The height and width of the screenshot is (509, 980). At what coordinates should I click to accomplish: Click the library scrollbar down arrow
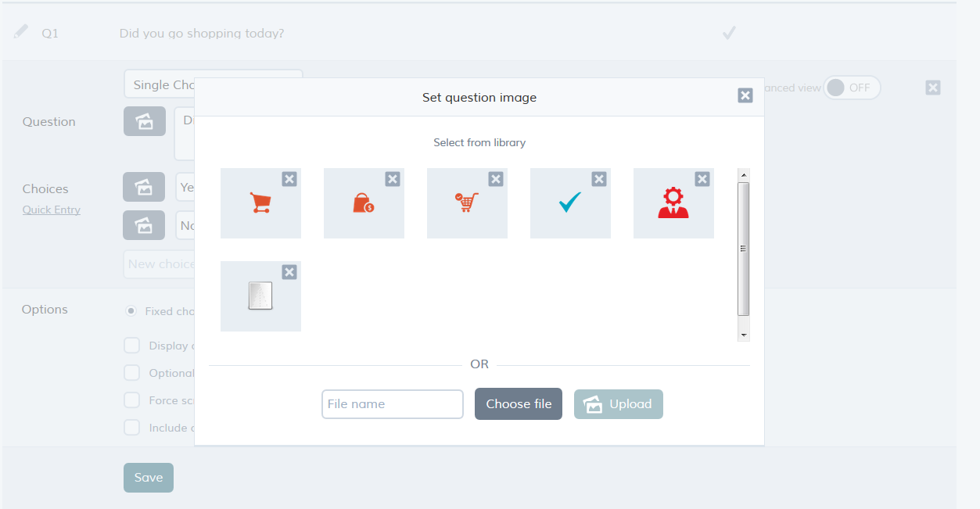[744, 335]
